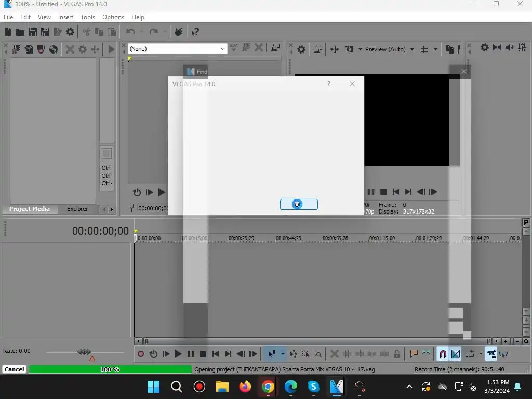Screen dimensions: 532x399
Task: Click the Overlays grid icon
Action: point(424,49)
